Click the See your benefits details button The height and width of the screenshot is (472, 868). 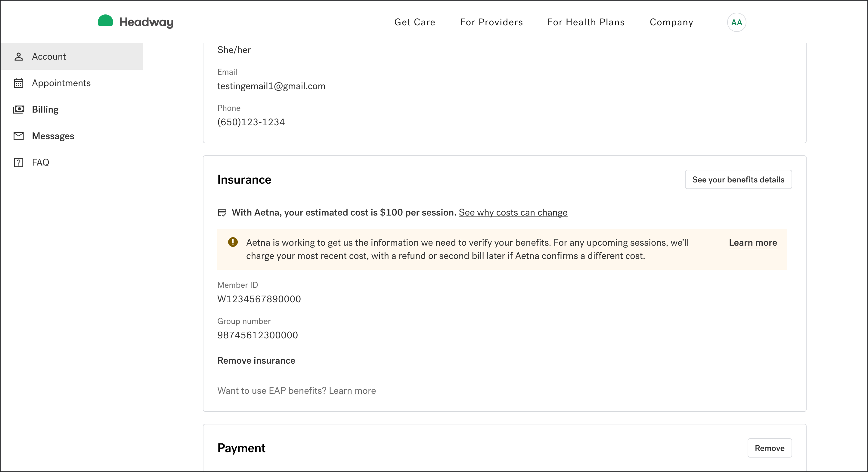738,180
